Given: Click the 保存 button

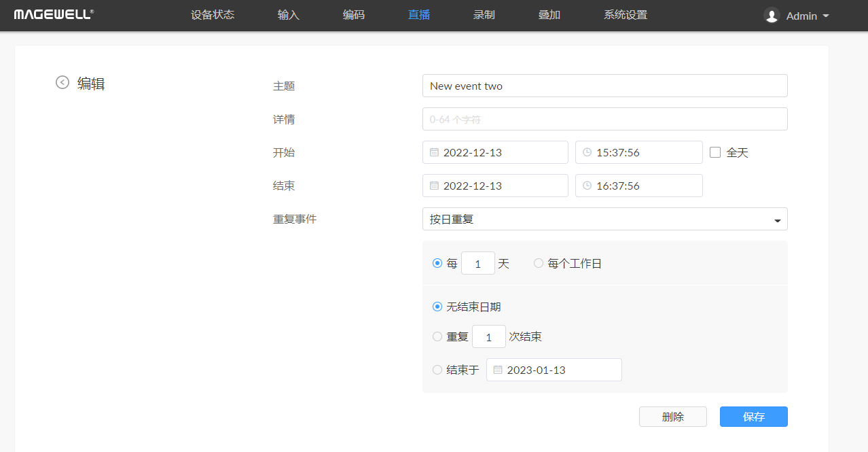Looking at the screenshot, I should [753, 417].
